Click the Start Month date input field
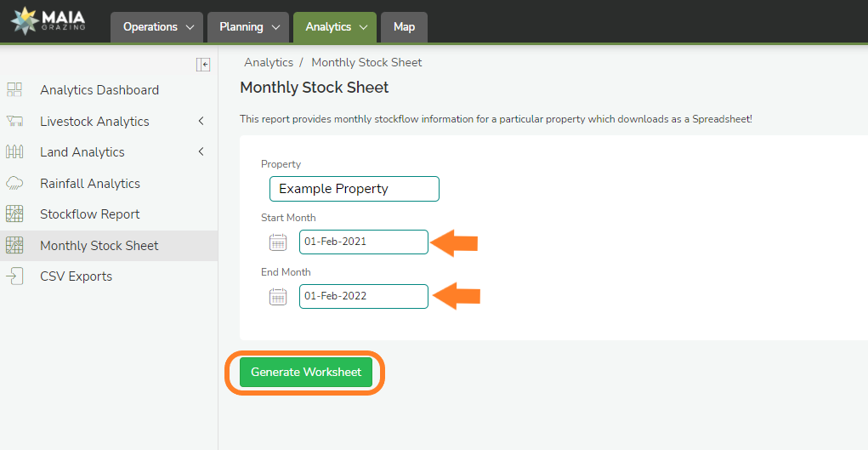Image resolution: width=868 pixels, height=450 pixels. 363,242
